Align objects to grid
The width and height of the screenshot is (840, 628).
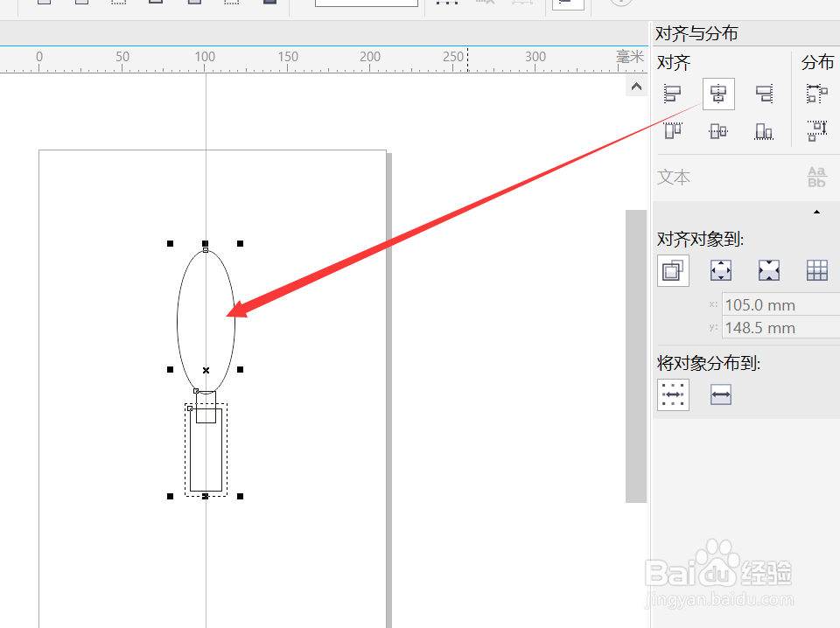pos(816,270)
